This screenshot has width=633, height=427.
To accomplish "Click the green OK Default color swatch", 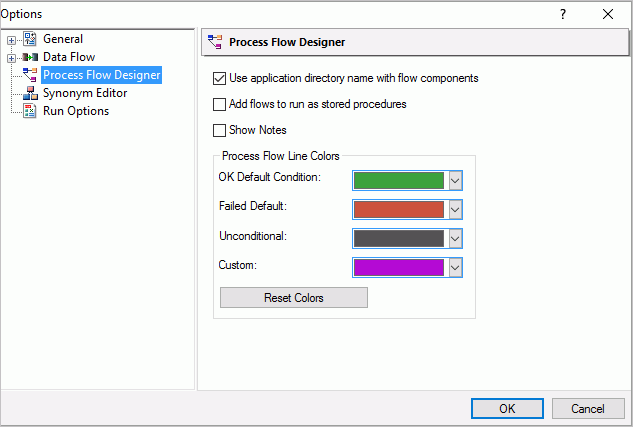I will (399, 180).
